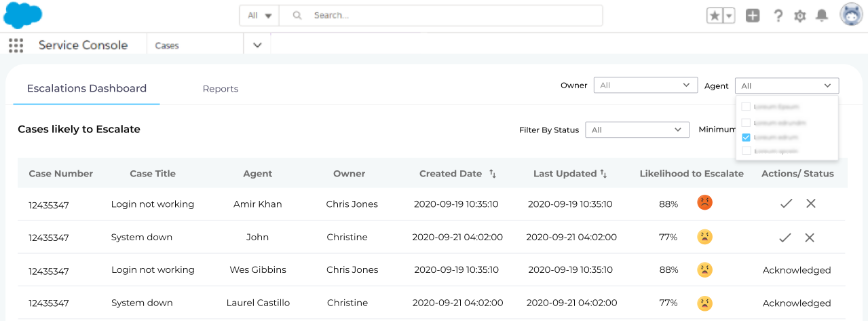Open the user avatar profile menu

click(x=851, y=15)
